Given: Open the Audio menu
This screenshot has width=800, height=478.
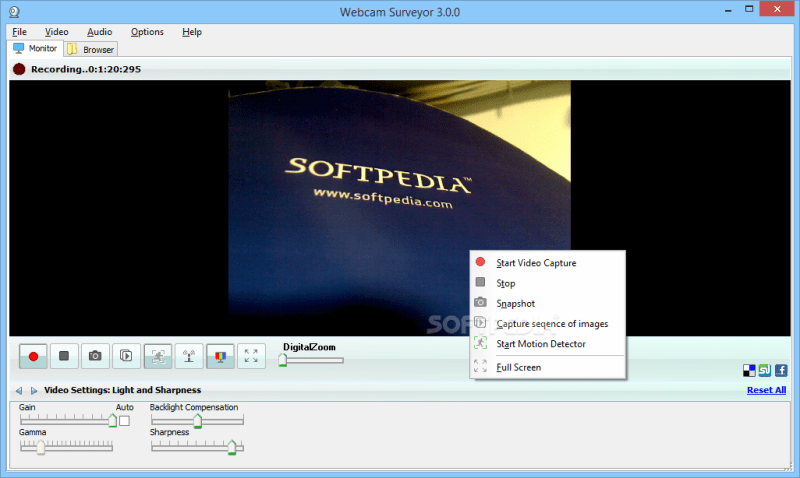Looking at the screenshot, I should click(99, 32).
